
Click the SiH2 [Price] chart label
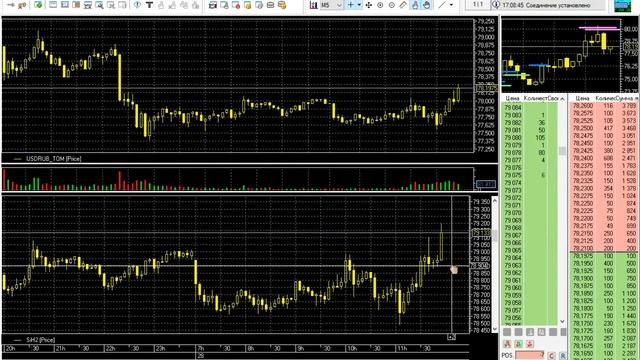[40, 340]
